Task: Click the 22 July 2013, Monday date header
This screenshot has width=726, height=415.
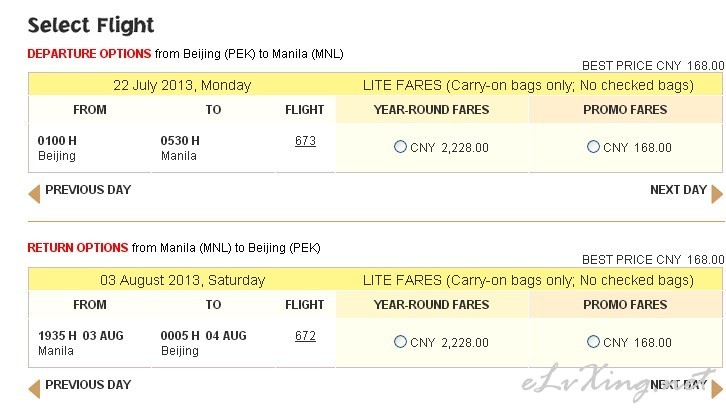Action: [182, 85]
